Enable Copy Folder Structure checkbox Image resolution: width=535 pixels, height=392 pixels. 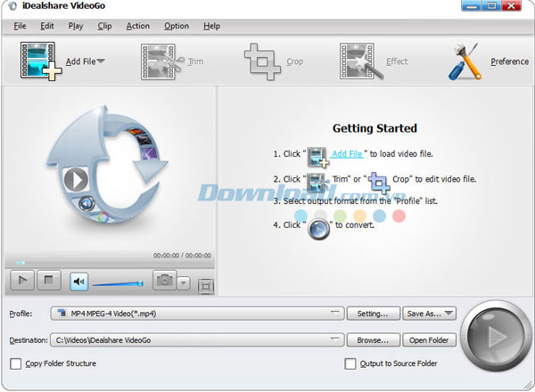pos(16,363)
